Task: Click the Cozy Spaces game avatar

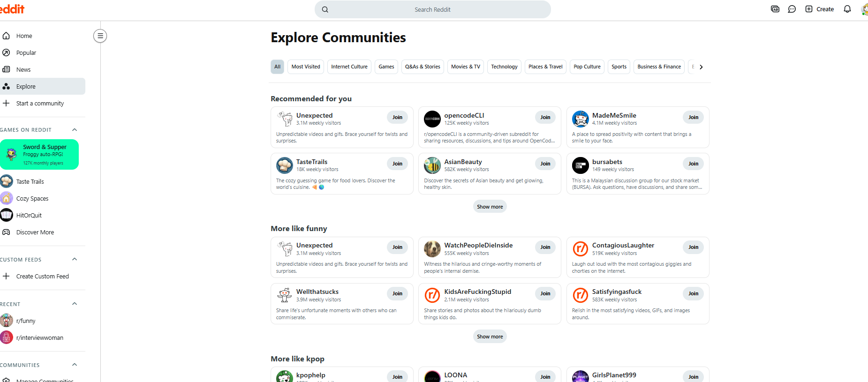Action: [7, 198]
